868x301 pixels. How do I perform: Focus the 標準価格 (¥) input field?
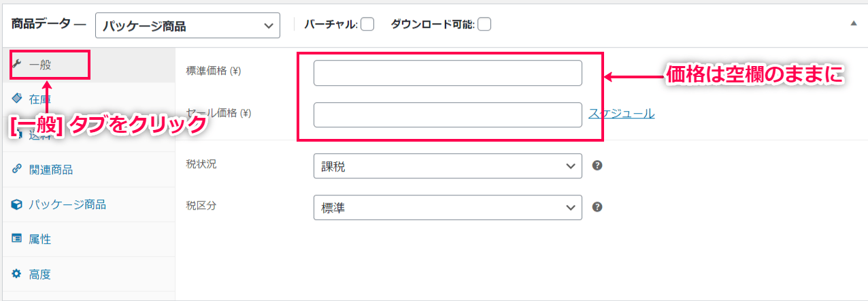pos(448,73)
